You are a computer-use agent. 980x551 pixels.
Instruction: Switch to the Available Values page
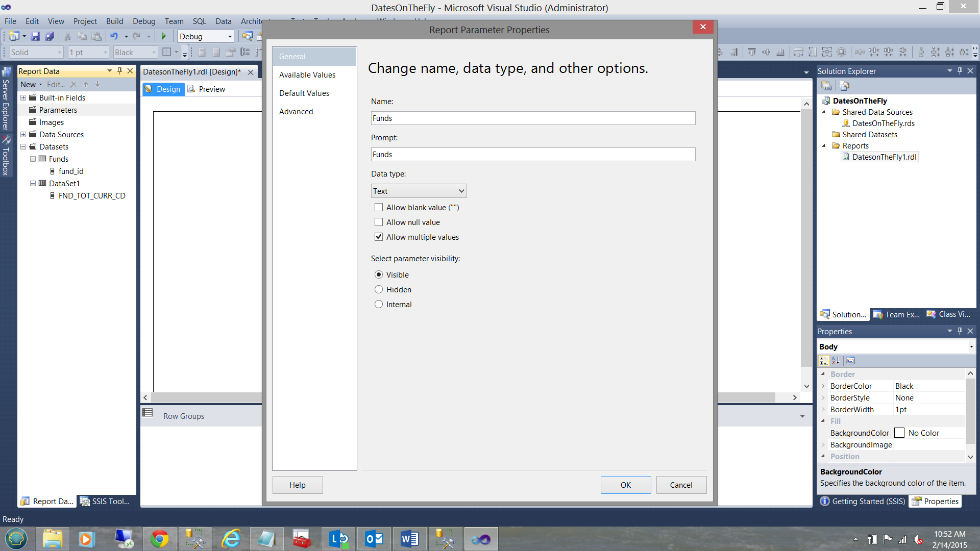[x=307, y=75]
